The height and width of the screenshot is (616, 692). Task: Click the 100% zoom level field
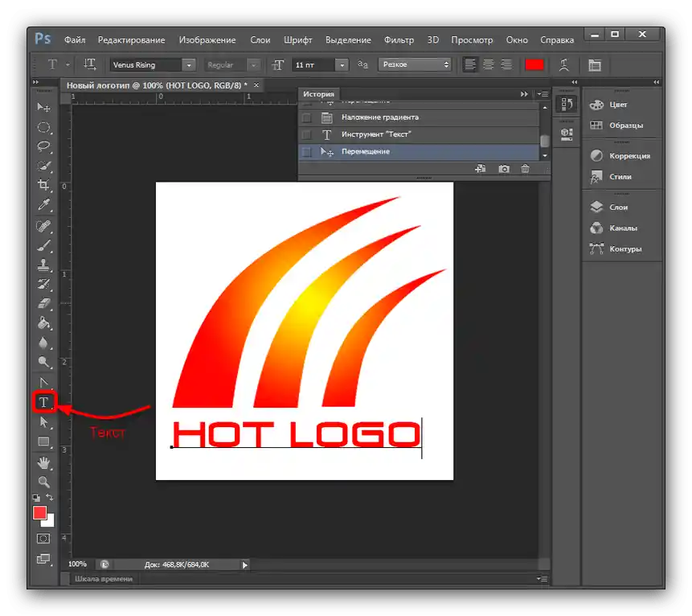[x=77, y=564]
